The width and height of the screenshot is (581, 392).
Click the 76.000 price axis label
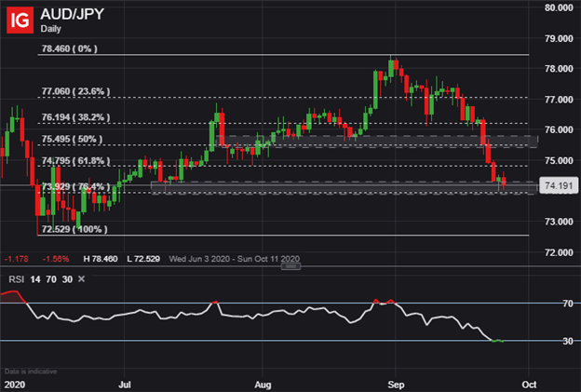click(559, 129)
